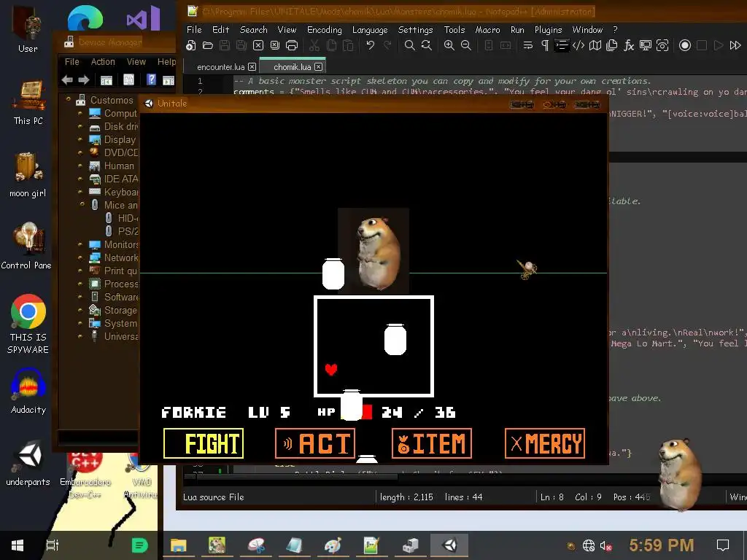Click the Windows Start button
This screenshot has height=560, width=747.
coord(18,545)
